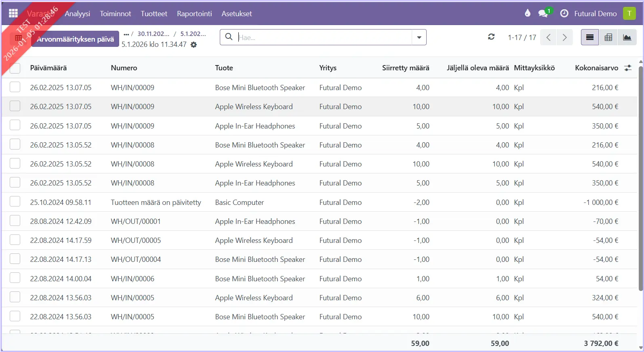Tick the select-all header checkbox

point(15,68)
